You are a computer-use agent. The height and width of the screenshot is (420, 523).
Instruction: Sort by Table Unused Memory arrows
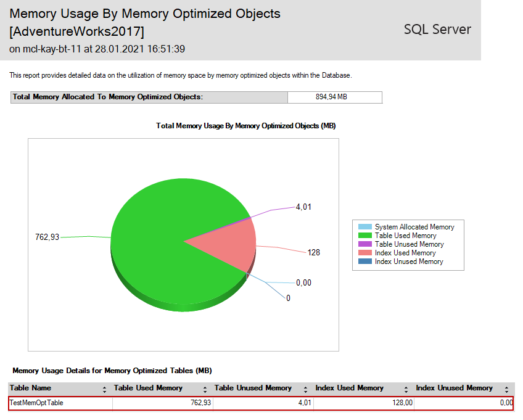[x=306, y=389]
